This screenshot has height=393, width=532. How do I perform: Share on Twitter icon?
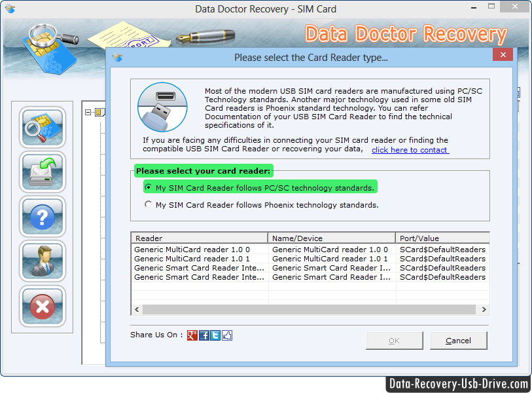(x=215, y=335)
